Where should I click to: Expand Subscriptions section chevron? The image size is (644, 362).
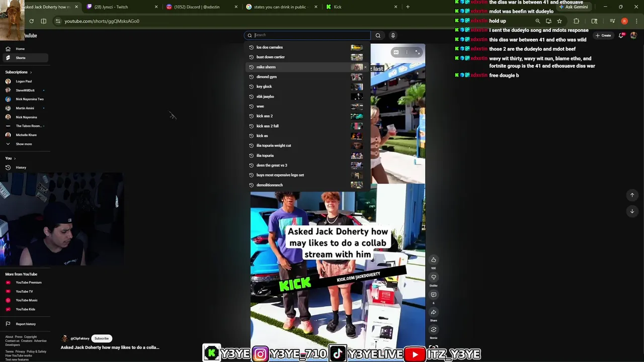[31, 72]
